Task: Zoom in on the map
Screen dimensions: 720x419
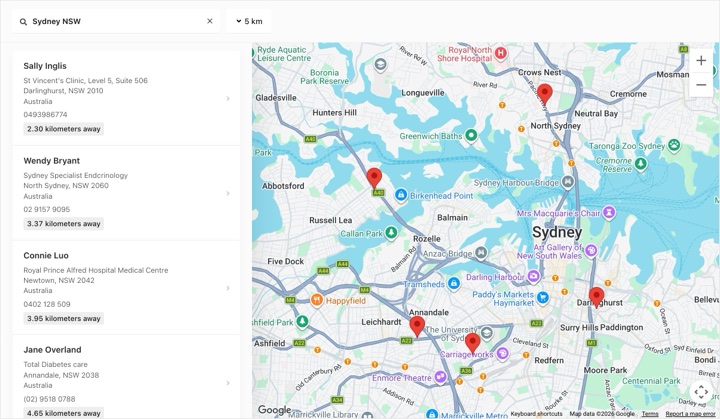Action: click(701, 61)
